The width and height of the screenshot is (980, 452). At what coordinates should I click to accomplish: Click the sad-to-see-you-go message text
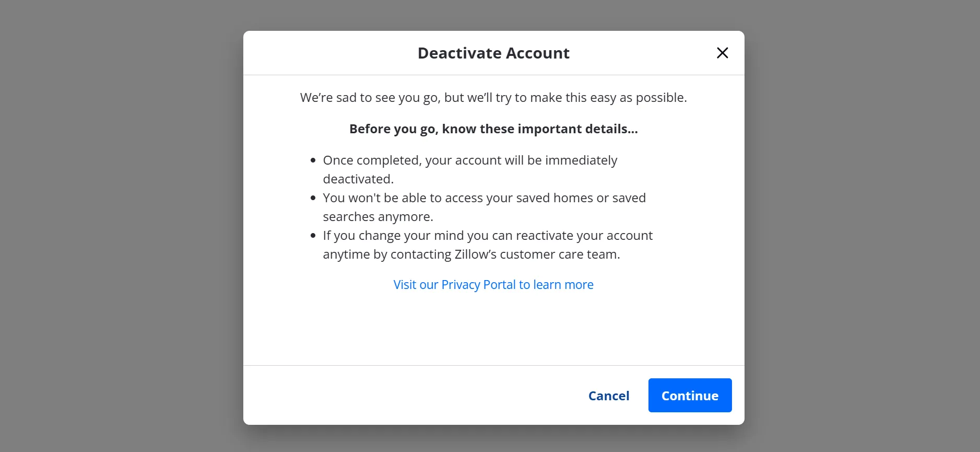coord(493,97)
